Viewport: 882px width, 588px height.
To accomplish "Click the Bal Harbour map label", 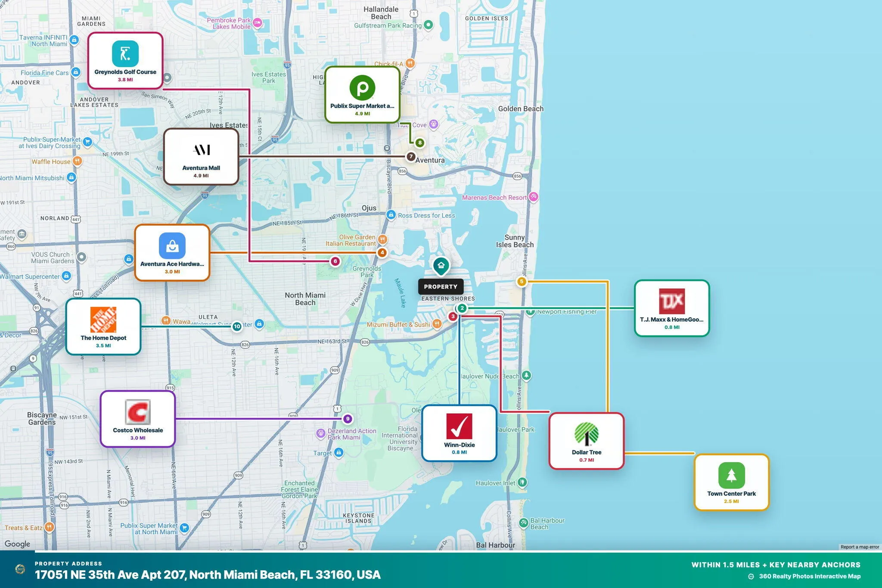I will click(496, 545).
